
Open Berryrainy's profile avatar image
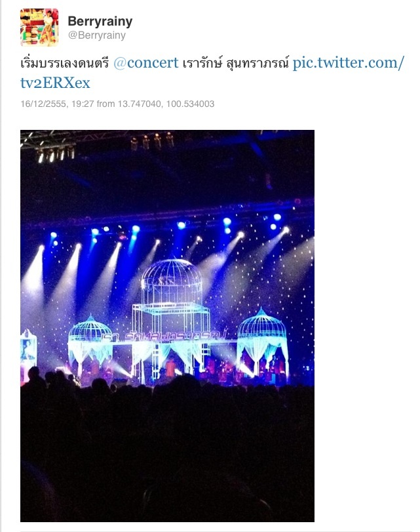tap(39, 28)
